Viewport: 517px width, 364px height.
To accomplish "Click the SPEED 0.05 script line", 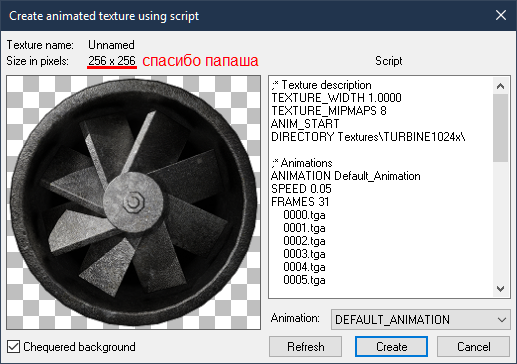I will [x=301, y=189].
